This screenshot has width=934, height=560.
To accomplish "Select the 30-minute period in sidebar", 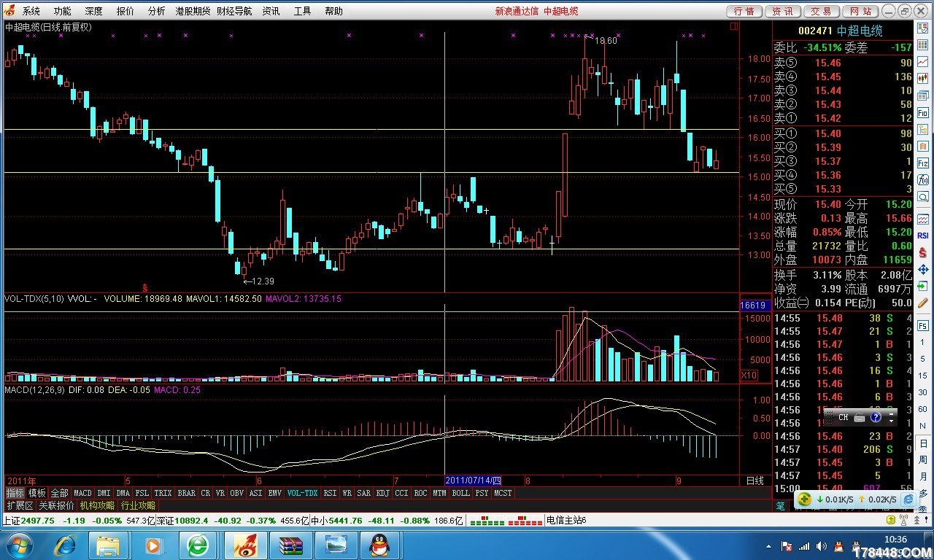I will [923, 392].
